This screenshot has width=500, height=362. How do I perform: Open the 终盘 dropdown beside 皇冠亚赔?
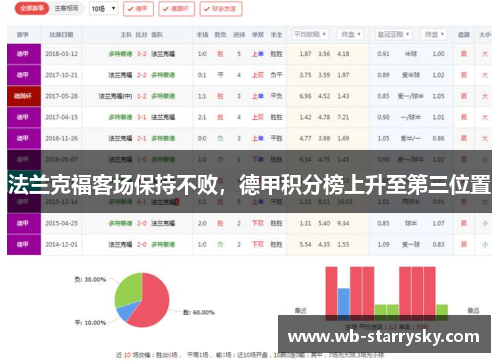[x=434, y=34]
